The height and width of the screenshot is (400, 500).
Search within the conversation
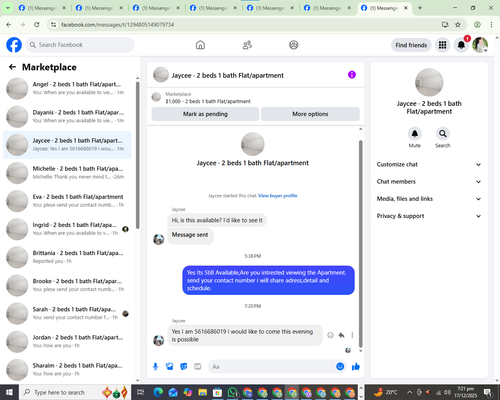click(443, 134)
